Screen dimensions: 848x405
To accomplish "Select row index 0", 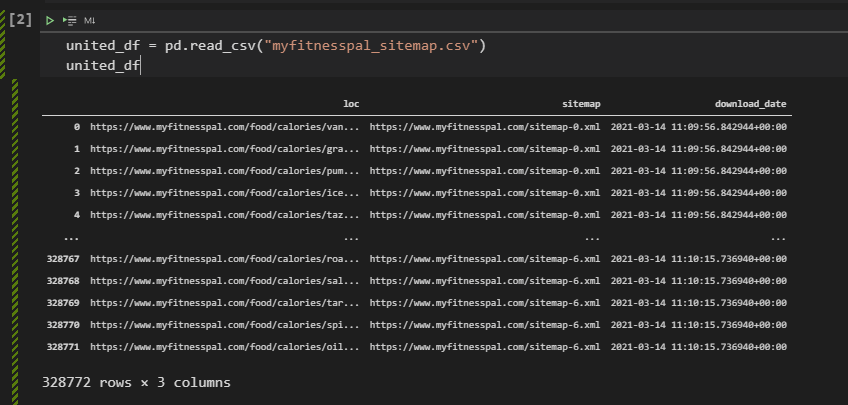I will pyautogui.click(x=77, y=127).
